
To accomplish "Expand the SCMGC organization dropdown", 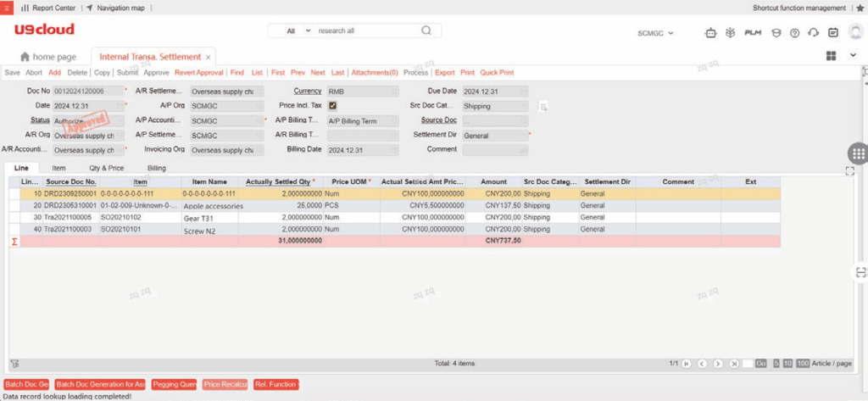I will click(x=655, y=33).
